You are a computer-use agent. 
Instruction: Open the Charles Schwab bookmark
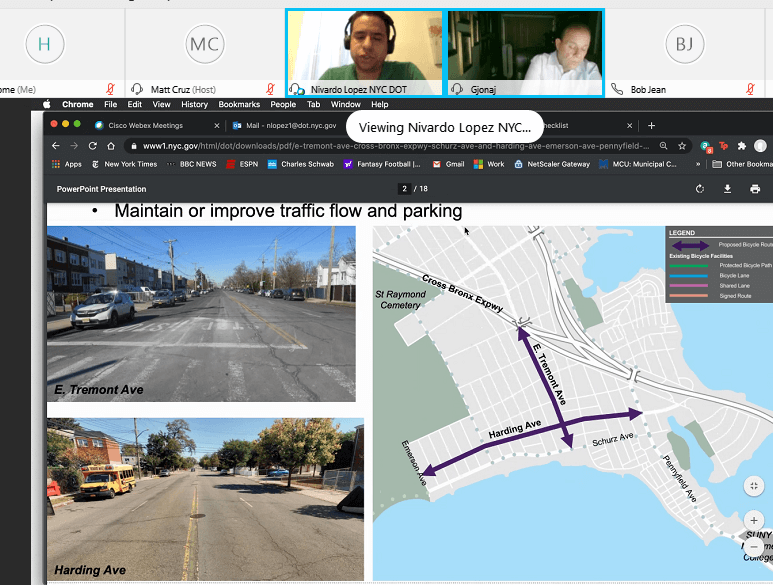click(301, 164)
